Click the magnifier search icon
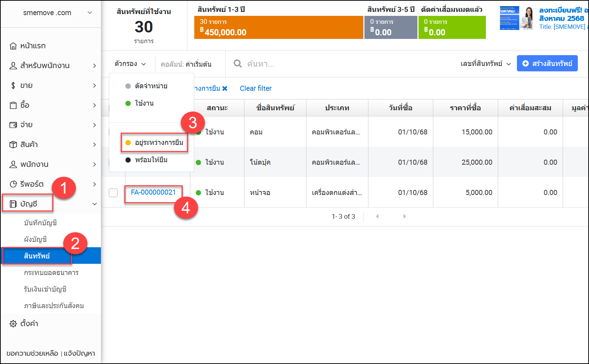This screenshot has height=364, width=589. [238, 64]
